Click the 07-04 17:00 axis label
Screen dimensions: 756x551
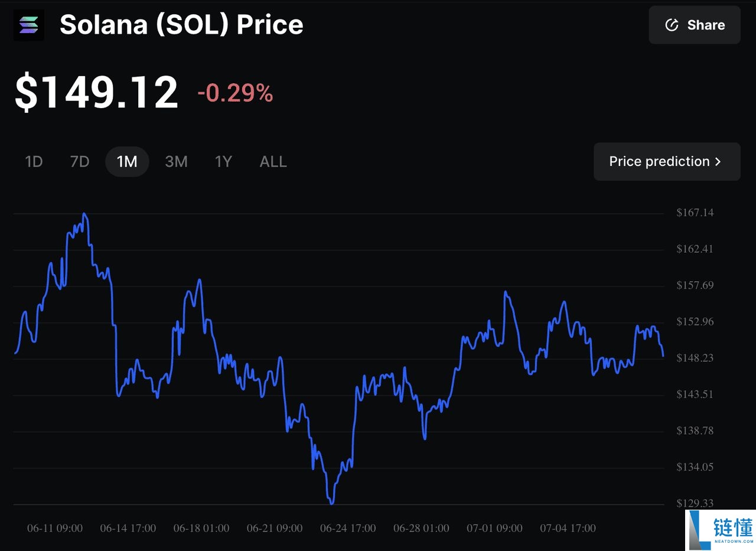click(x=568, y=528)
